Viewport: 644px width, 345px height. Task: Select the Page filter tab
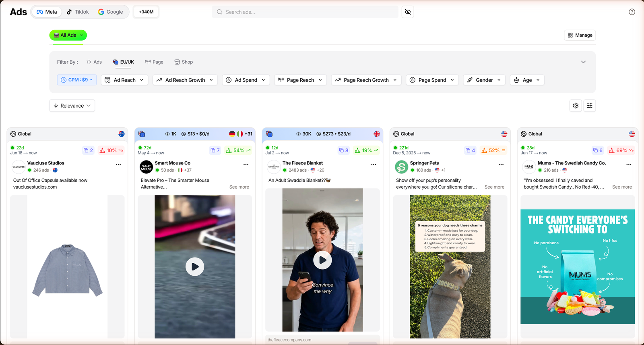[x=154, y=62]
